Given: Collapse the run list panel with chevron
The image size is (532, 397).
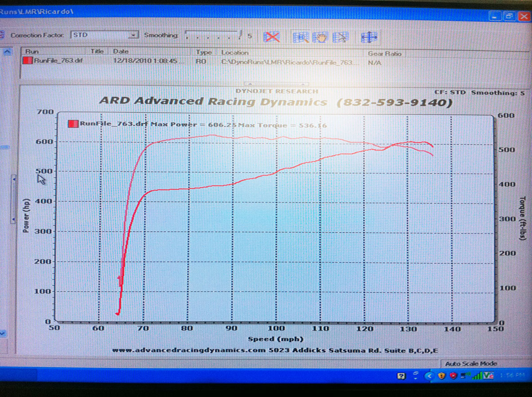Looking at the screenshot, I should 8,52.
